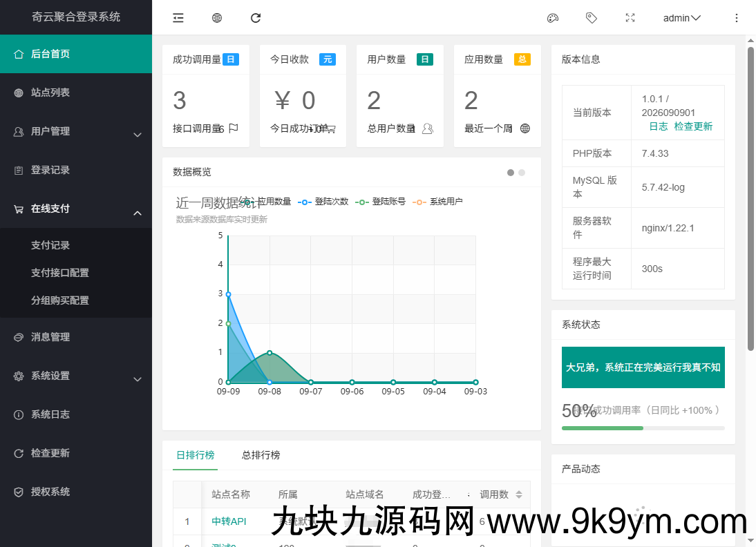
Task: Open the admin user dropdown
Action: pyautogui.click(x=682, y=18)
